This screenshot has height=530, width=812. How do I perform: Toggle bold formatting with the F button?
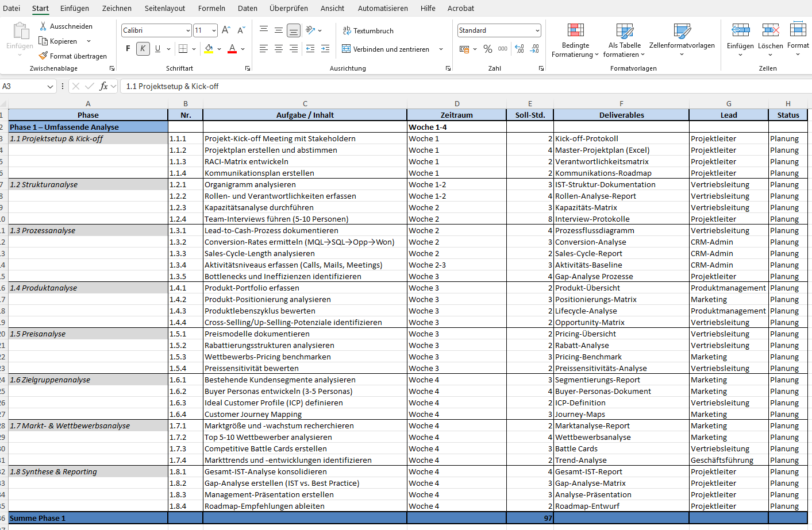point(128,48)
